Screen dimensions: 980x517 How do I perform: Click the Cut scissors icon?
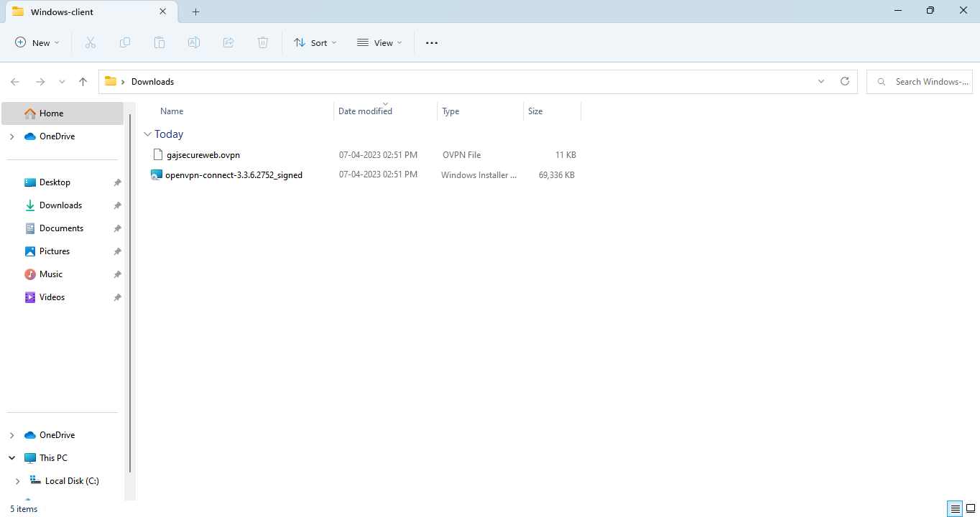point(91,43)
